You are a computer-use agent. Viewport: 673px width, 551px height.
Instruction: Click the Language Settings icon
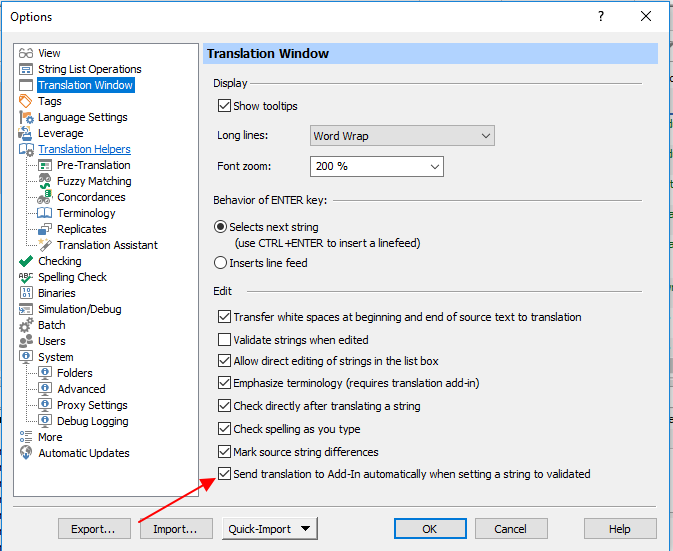coord(27,117)
